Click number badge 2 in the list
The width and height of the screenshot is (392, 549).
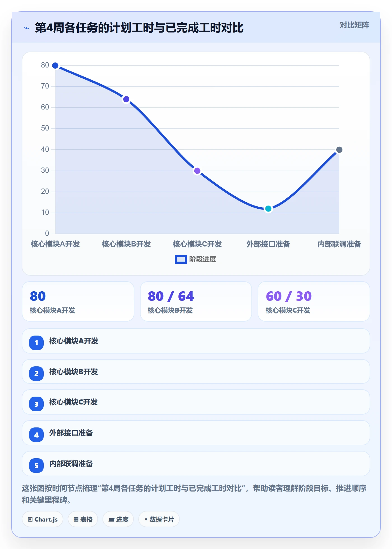coord(36,373)
